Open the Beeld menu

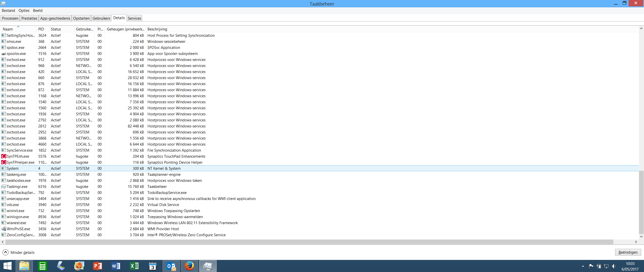point(38,10)
